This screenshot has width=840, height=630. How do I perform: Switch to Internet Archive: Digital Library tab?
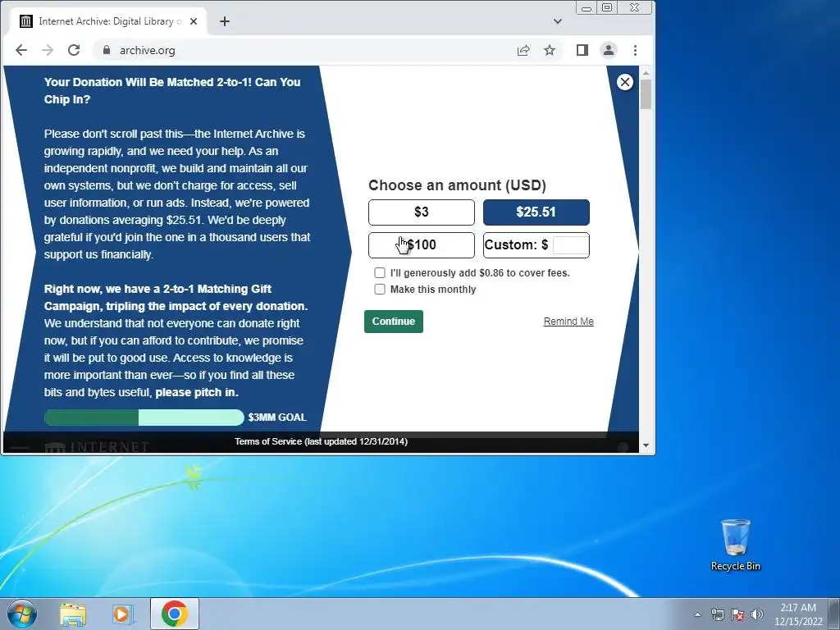109,21
